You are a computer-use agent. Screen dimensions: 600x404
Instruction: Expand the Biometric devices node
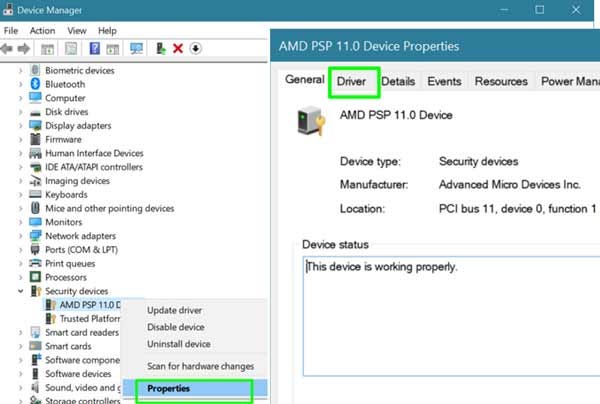[20, 70]
